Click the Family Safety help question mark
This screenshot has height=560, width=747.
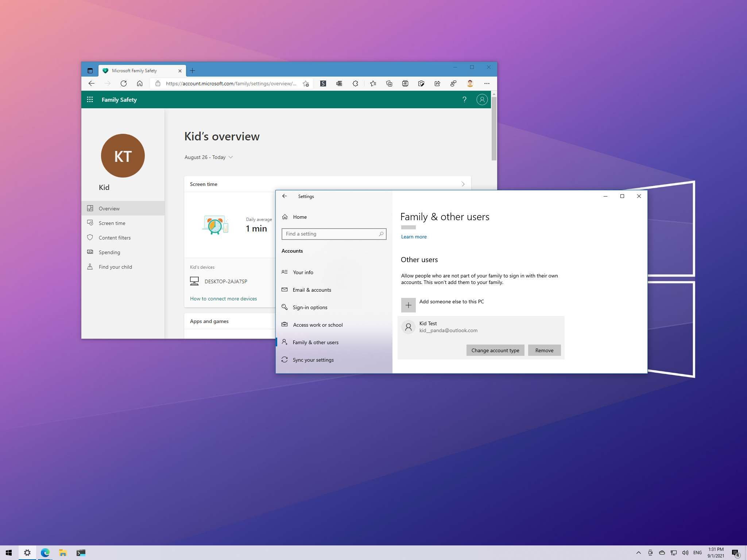pos(464,100)
